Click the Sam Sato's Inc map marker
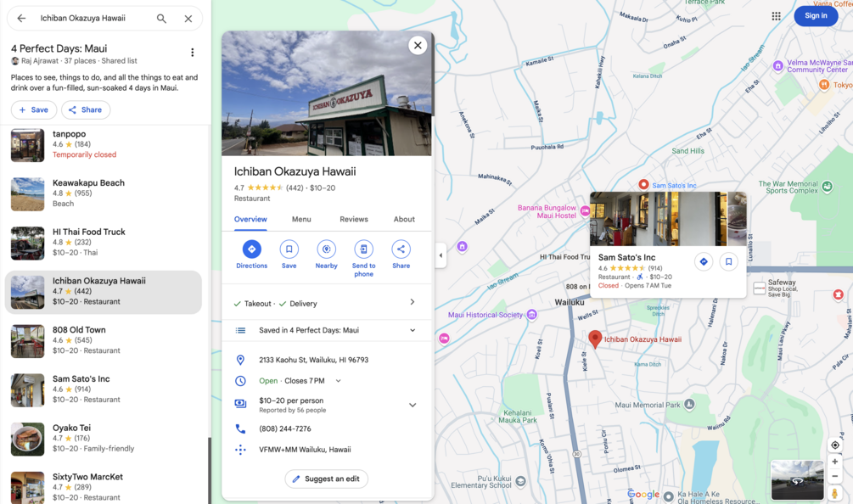Image resolution: width=853 pixels, height=504 pixels. pyautogui.click(x=643, y=185)
